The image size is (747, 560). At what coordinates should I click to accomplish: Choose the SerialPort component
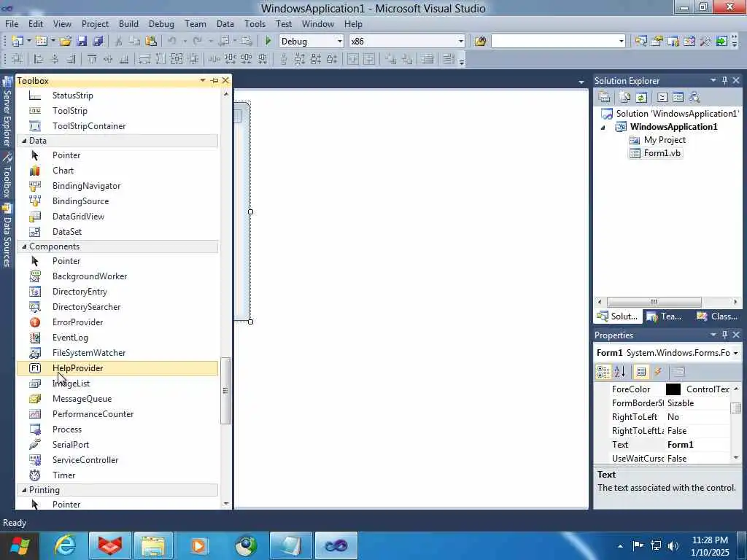tap(117, 445)
